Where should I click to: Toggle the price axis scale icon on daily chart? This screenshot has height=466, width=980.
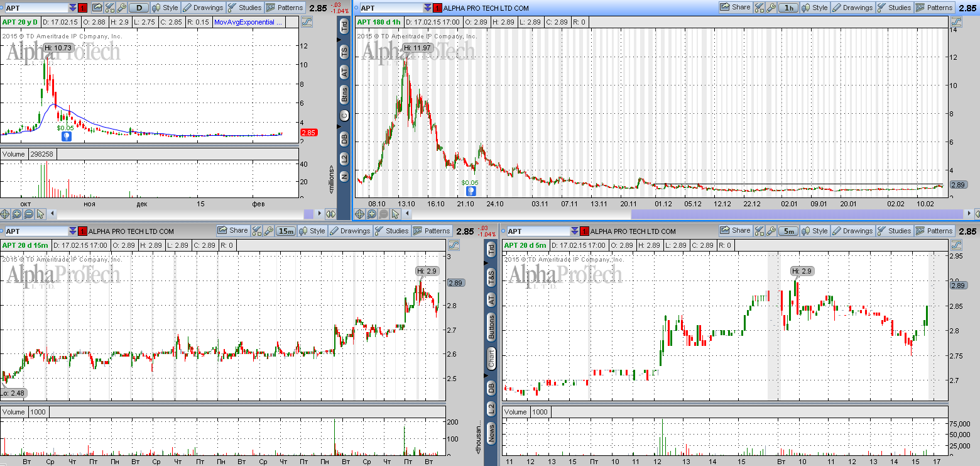point(307,22)
